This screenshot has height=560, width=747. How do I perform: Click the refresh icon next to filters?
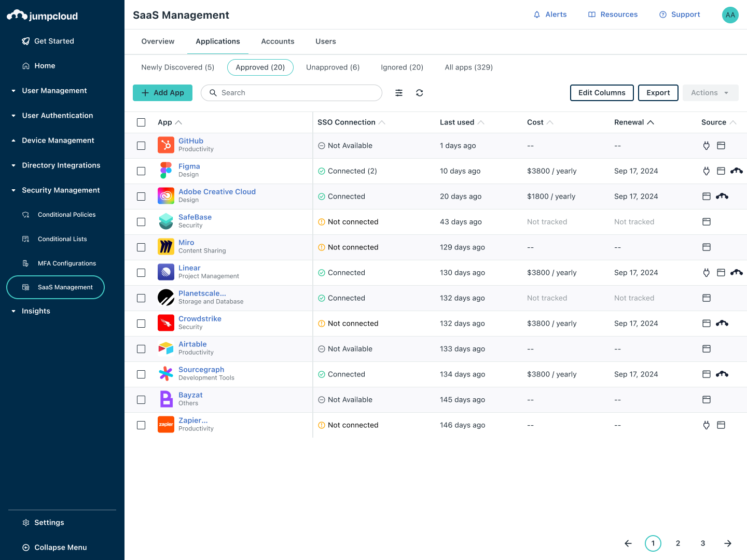click(420, 93)
